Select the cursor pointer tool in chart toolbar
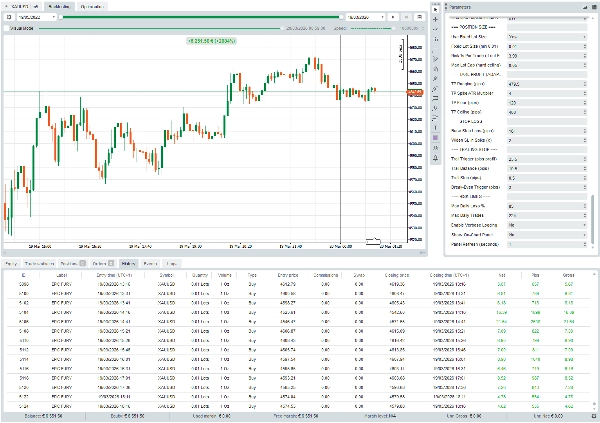 click(x=435, y=8)
